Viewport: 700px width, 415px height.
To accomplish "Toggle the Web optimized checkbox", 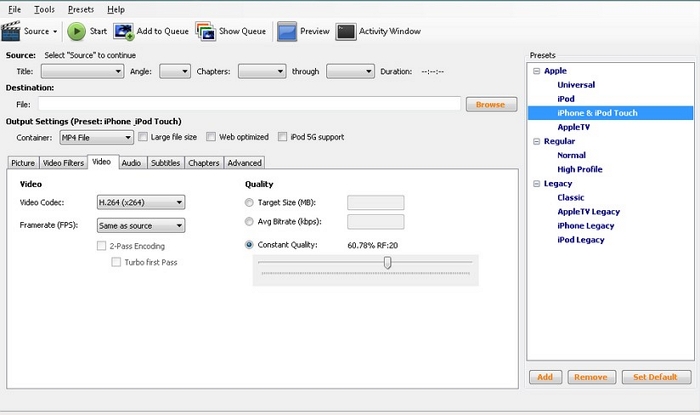I will (x=212, y=137).
